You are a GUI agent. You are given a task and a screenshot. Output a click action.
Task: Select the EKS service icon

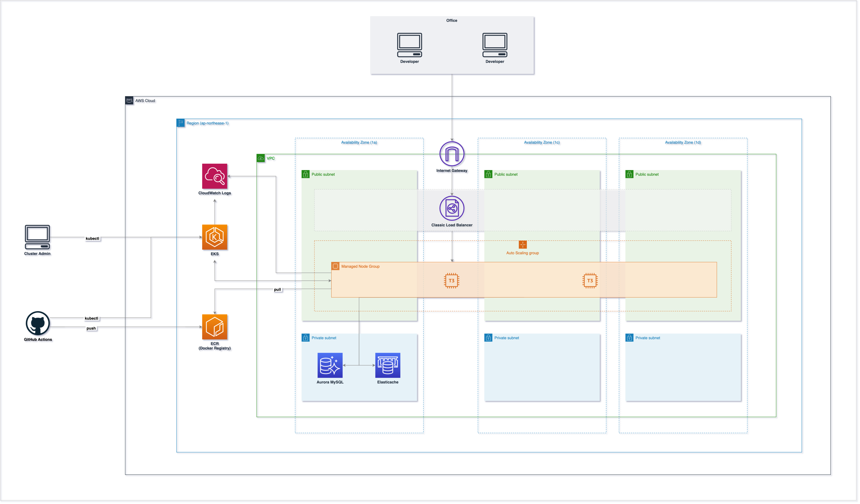[x=215, y=237]
